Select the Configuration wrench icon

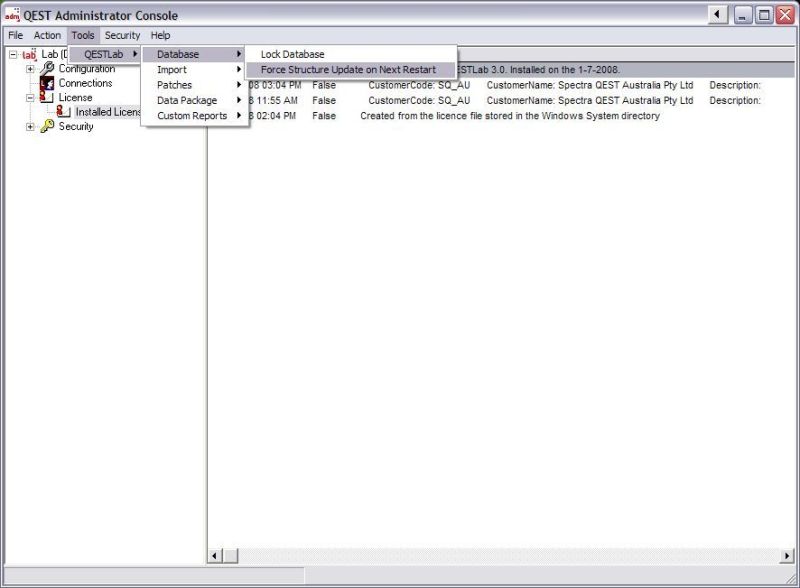click(x=45, y=69)
